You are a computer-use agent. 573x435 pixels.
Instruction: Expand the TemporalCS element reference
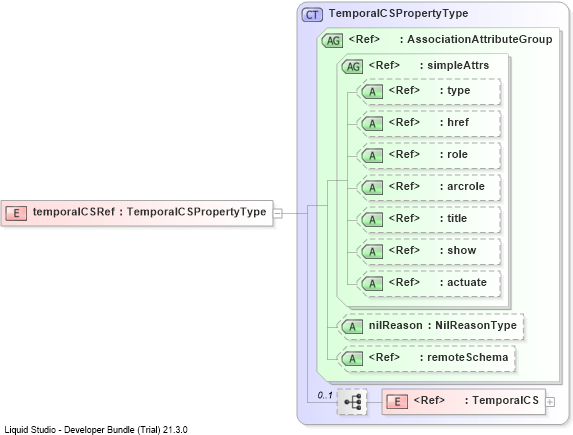tap(550, 402)
